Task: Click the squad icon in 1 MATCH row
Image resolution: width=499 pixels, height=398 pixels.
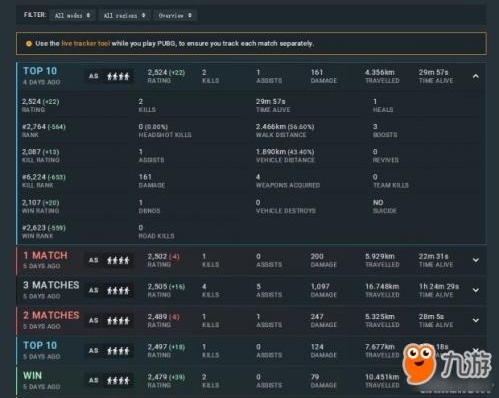Action: click(x=118, y=260)
